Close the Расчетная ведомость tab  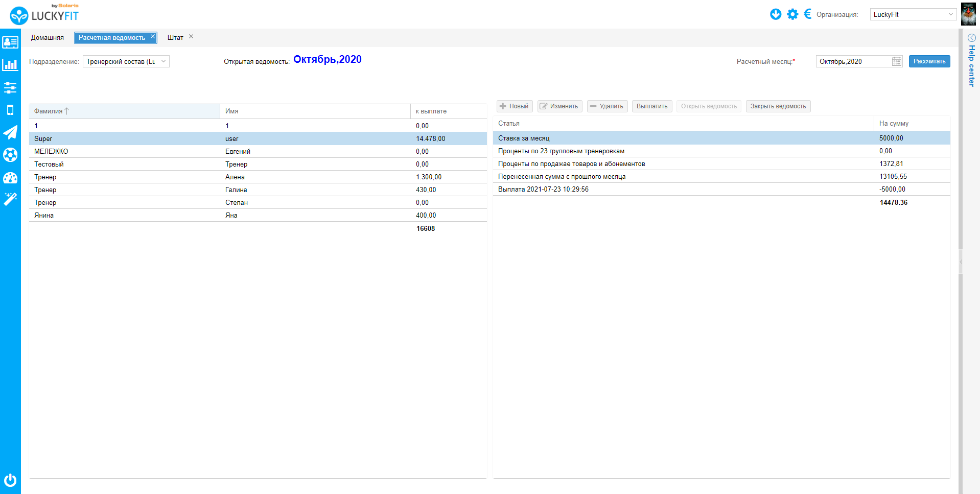[152, 36]
